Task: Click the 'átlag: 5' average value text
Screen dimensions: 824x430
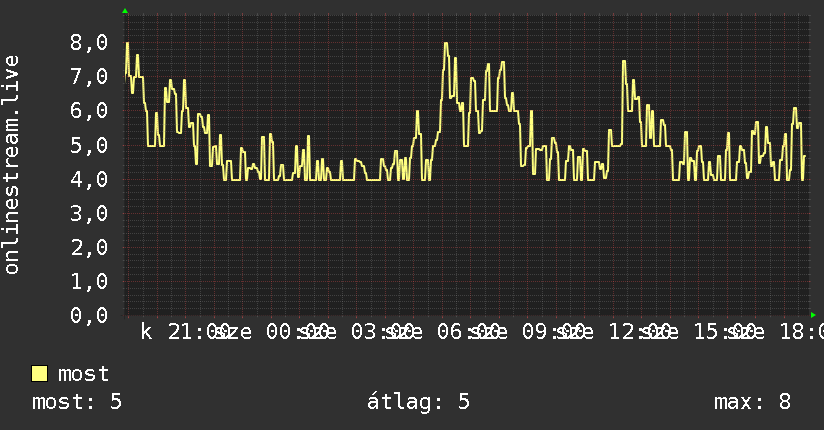Action: pyautogui.click(x=418, y=401)
